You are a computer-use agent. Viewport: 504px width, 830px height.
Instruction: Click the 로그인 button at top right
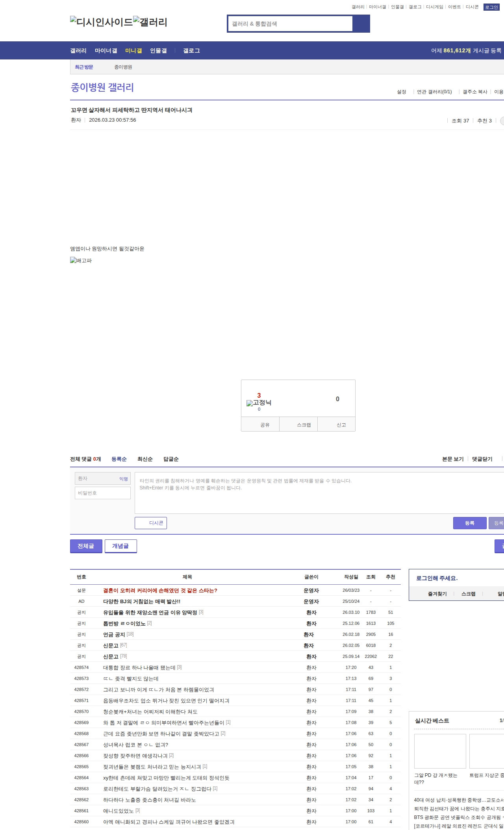click(491, 7)
